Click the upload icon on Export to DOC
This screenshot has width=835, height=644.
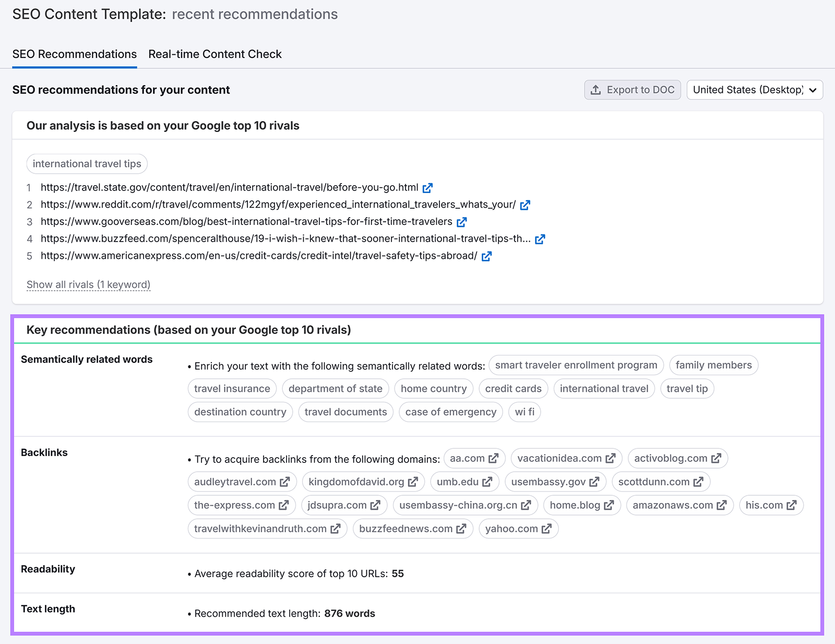(x=595, y=90)
